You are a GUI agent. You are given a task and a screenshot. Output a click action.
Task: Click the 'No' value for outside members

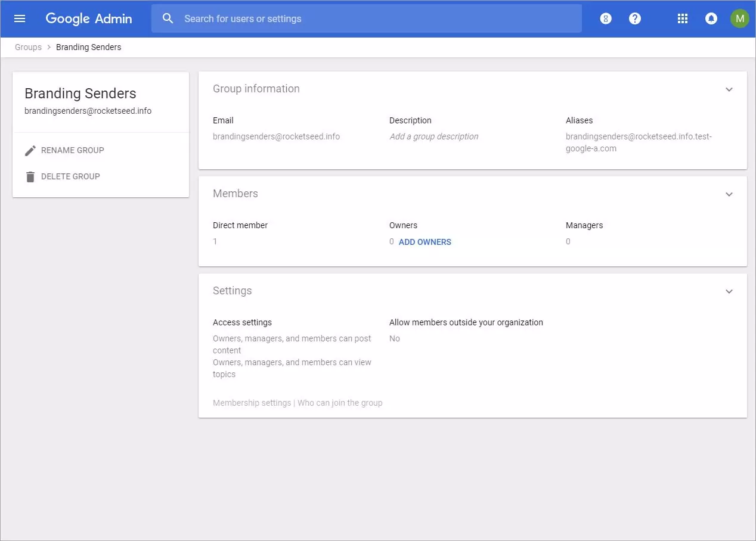point(395,338)
